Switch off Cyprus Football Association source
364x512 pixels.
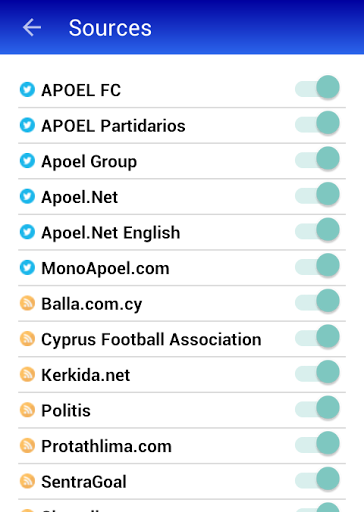[x=317, y=337]
